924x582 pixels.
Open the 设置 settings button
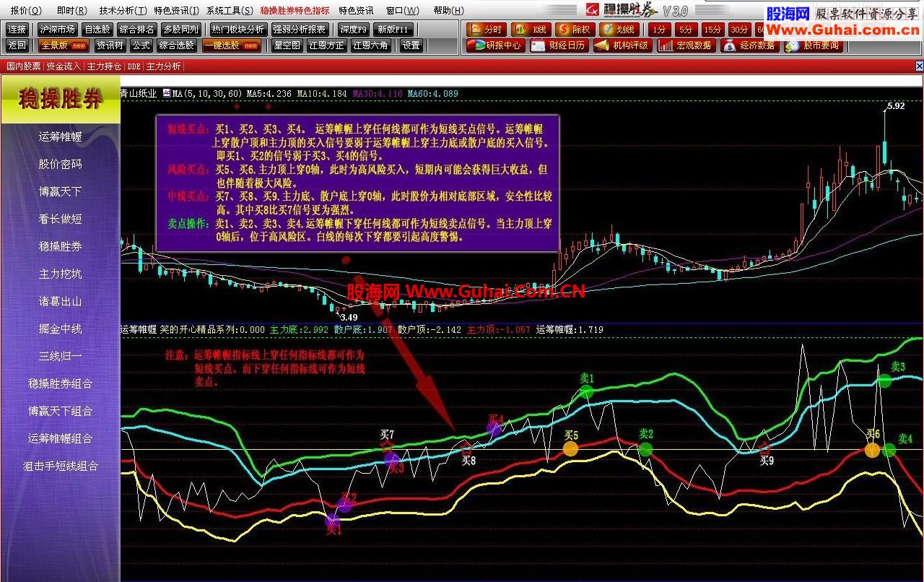coord(411,45)
